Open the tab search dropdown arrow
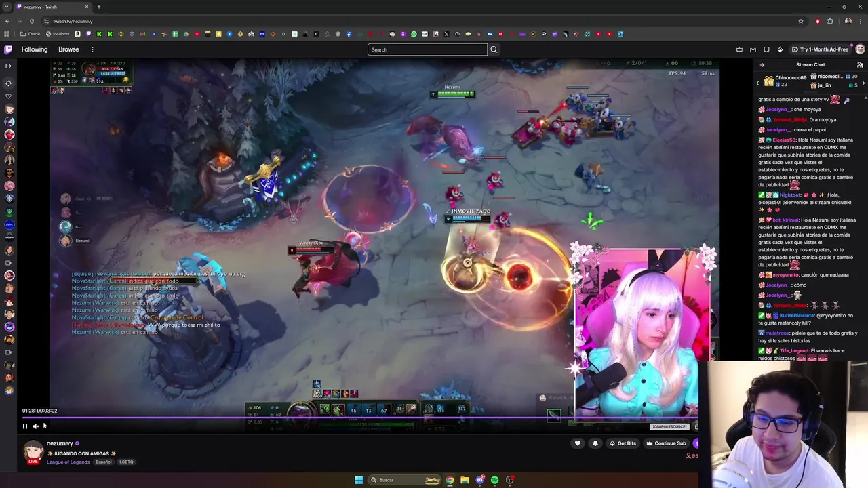 (7, 7)
